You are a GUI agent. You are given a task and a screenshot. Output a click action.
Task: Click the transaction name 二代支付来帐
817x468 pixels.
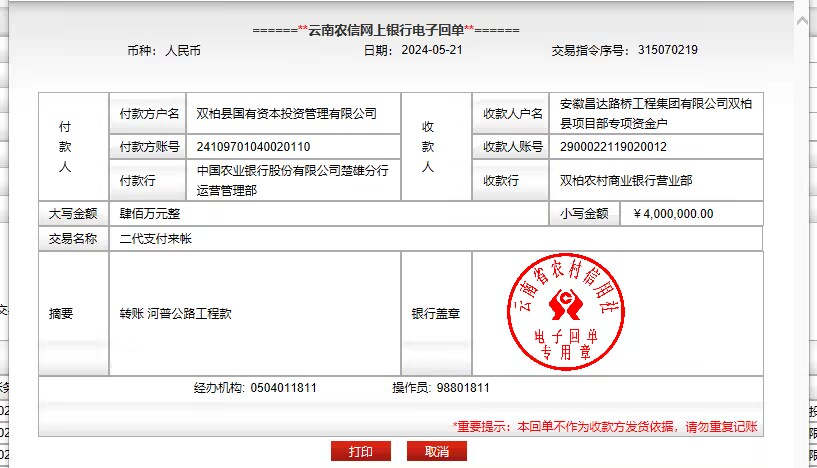tap(155, 240)
